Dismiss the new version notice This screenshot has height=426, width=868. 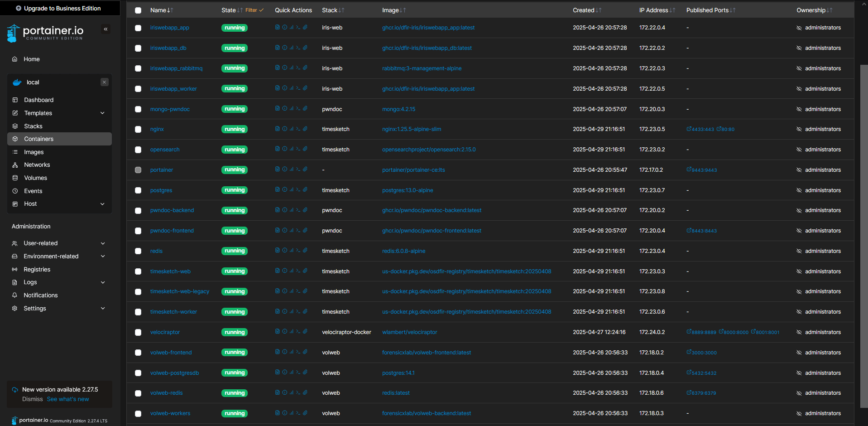pos(33,399)
